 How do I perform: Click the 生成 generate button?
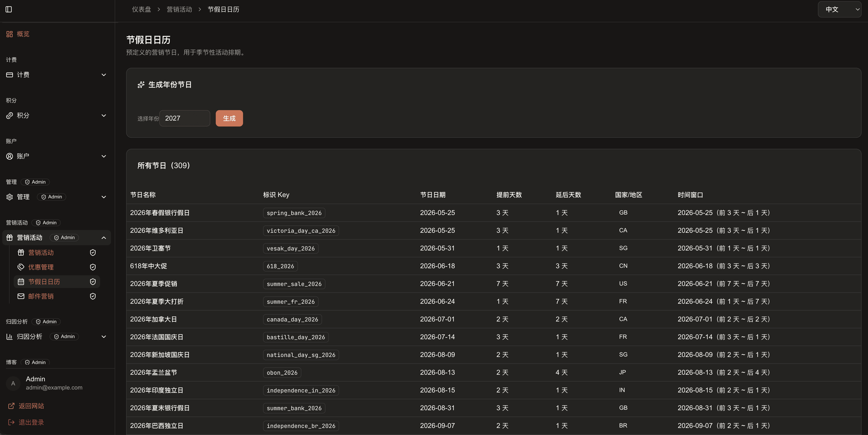pos(229,118)
